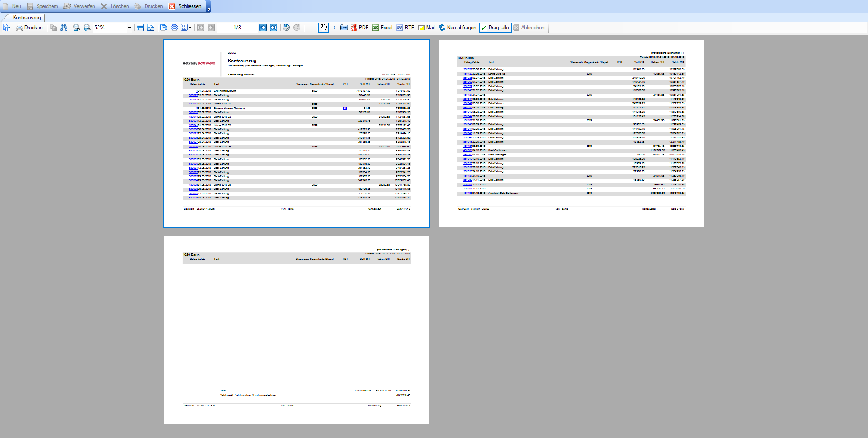868x438 pixels.
Task: Click the Neu abfragen button
Action: tap(458, 28)
